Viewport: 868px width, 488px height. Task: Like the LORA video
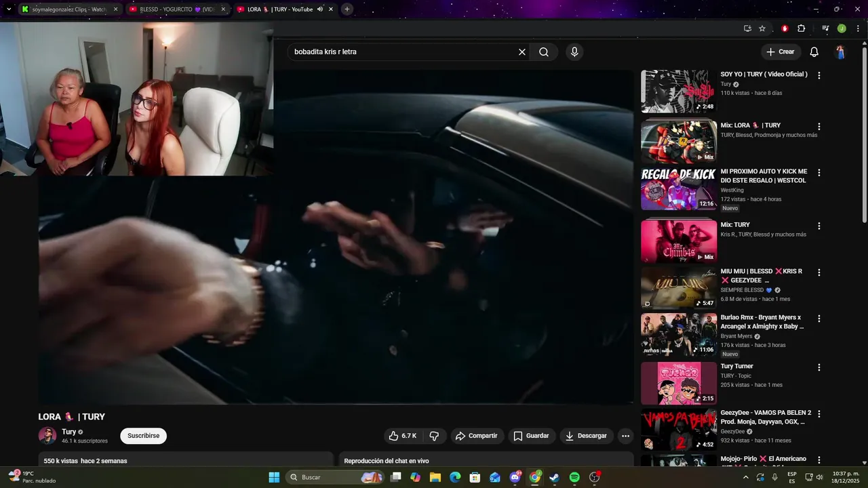tap(402, 436)
